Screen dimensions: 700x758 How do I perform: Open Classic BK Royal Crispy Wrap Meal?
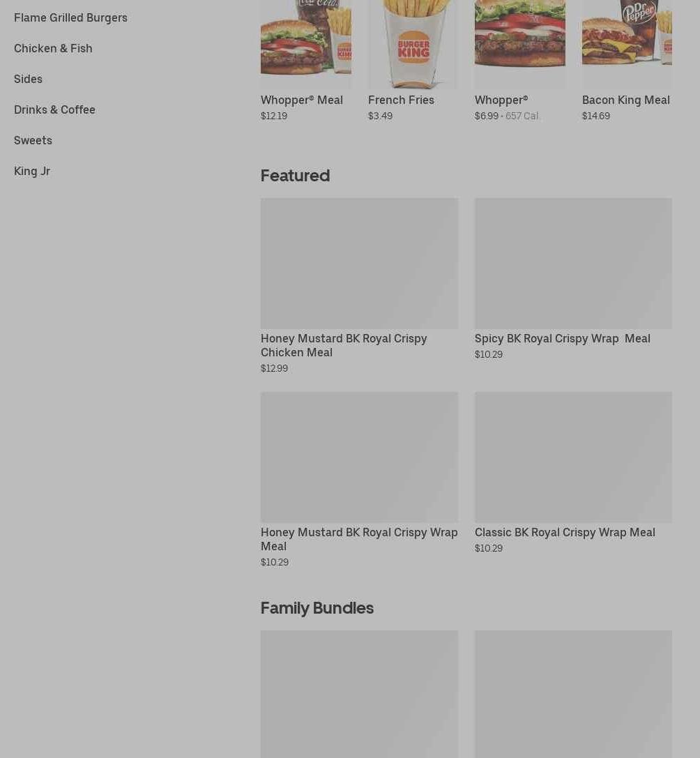(565, 532)
